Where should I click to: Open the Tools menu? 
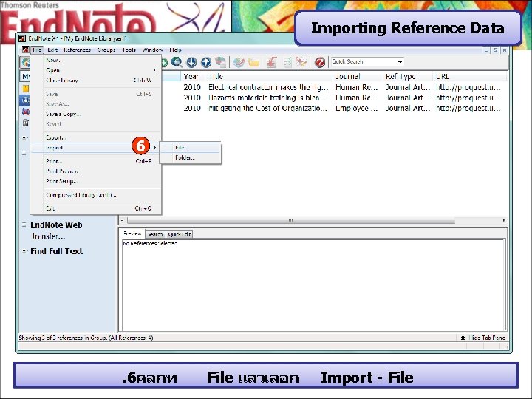pos(129,50)
